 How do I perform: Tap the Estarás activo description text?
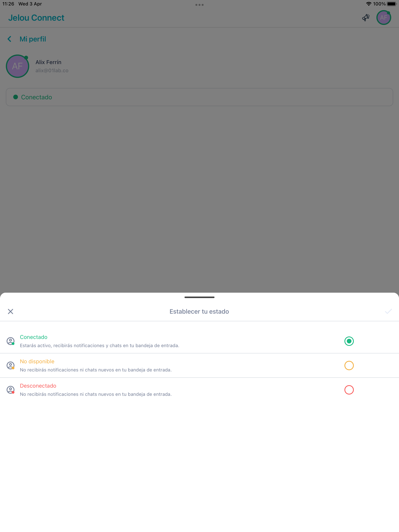pos(99,345)
